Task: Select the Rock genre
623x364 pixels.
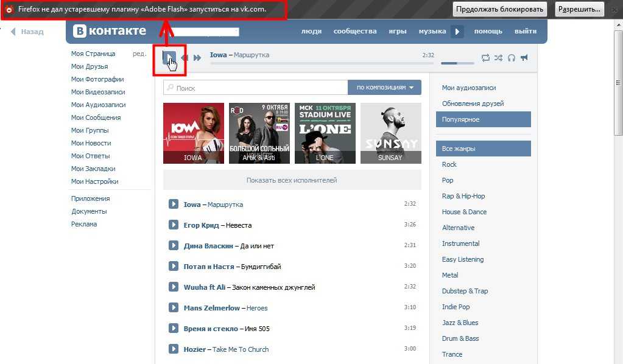Action: point(449,164)
